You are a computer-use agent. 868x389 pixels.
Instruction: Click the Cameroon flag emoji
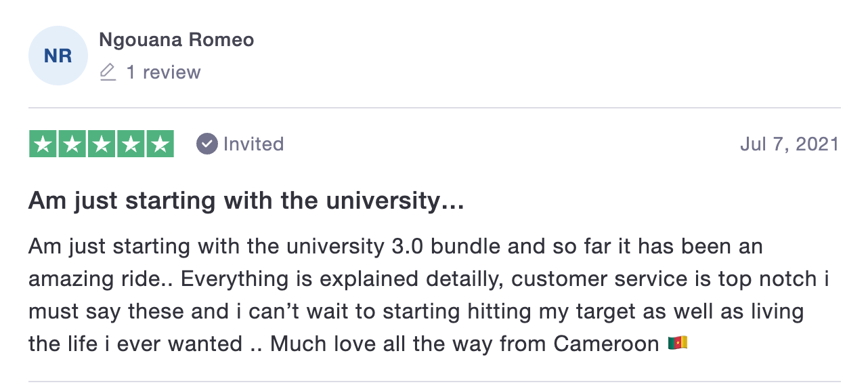click(677, 344)
